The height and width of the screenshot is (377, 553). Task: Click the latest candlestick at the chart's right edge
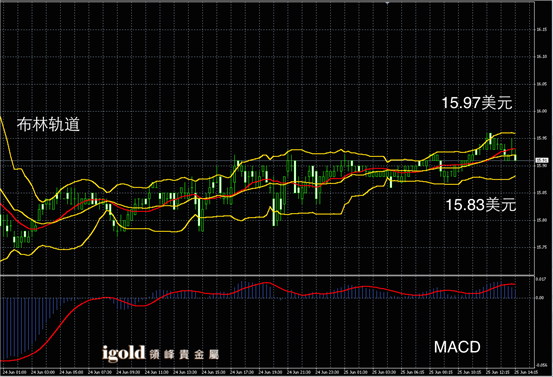[516, 157]
